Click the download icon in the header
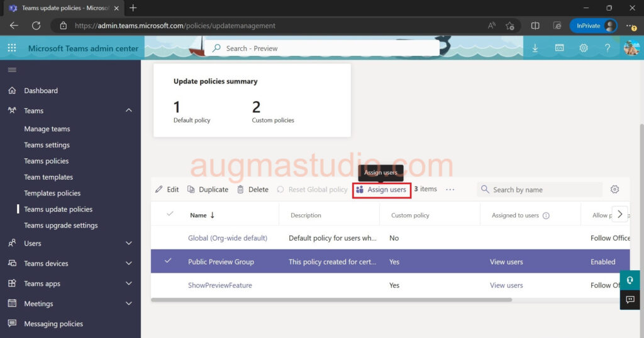The width and height of the screenshot is (644, 338). (535, 48)
